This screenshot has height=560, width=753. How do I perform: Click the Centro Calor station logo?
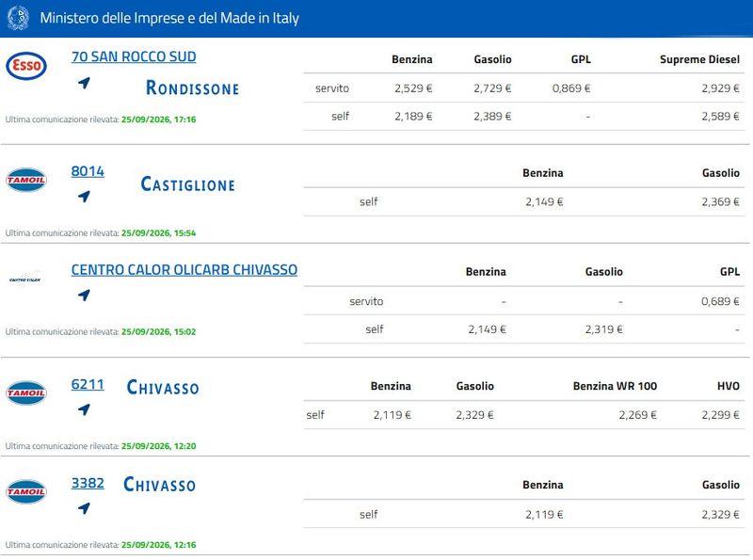click(25, 279)
